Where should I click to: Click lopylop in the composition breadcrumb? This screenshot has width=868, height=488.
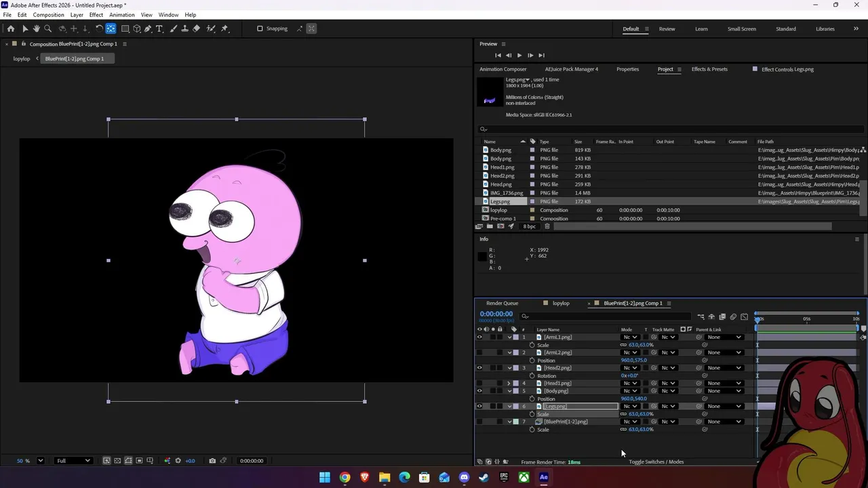tap(22, 59)
